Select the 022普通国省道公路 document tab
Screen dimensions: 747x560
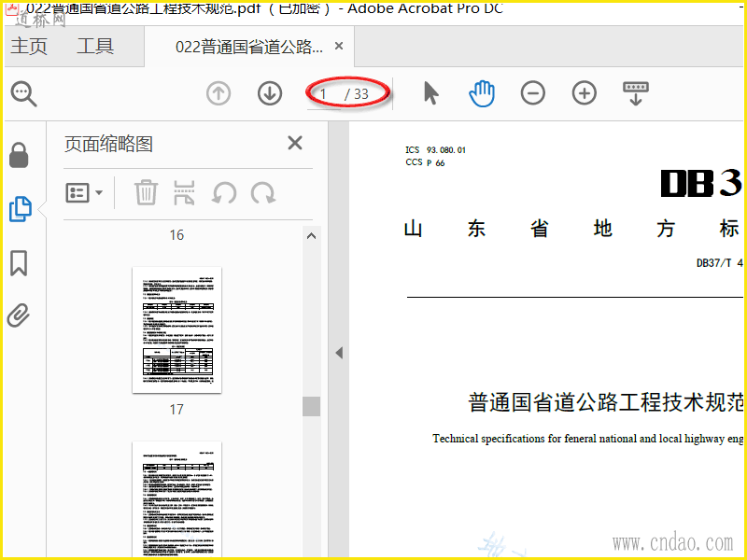point(249,47)
